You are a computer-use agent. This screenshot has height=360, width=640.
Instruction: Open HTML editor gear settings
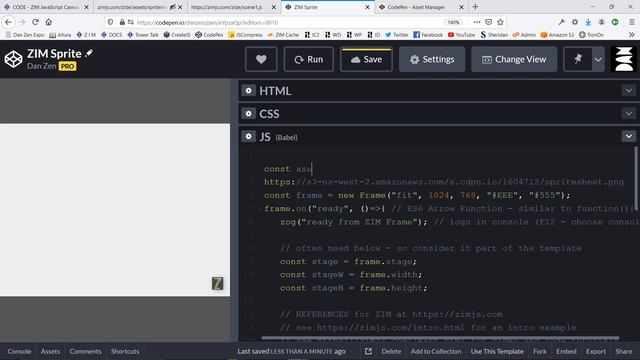coord(248,91)
